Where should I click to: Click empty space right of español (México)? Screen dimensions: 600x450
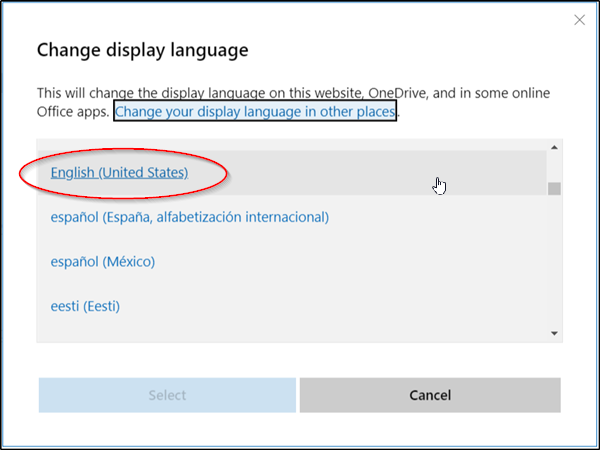350,261
